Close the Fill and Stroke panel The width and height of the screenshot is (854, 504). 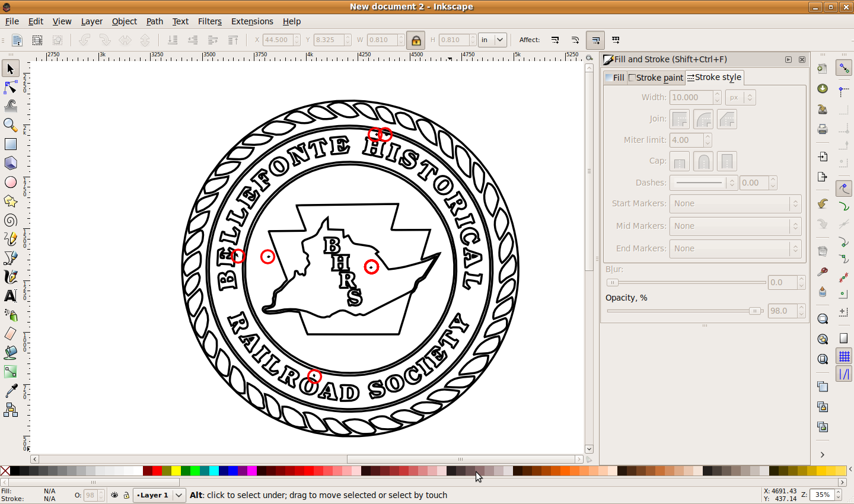pos(802,59)
